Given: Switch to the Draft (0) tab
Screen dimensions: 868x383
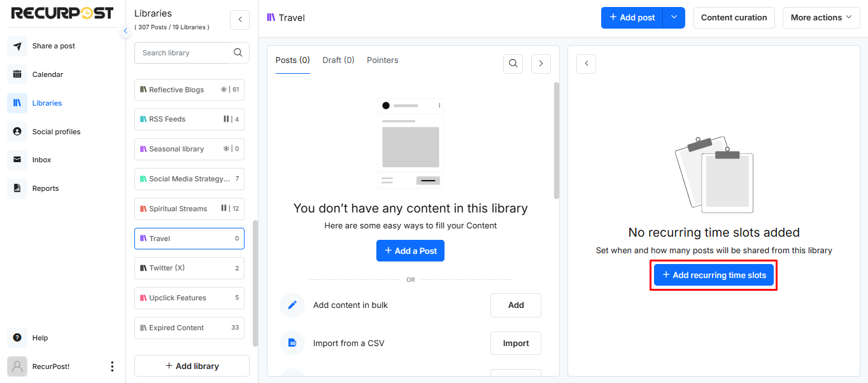Looking at the screenshot, I should point(339,60).
